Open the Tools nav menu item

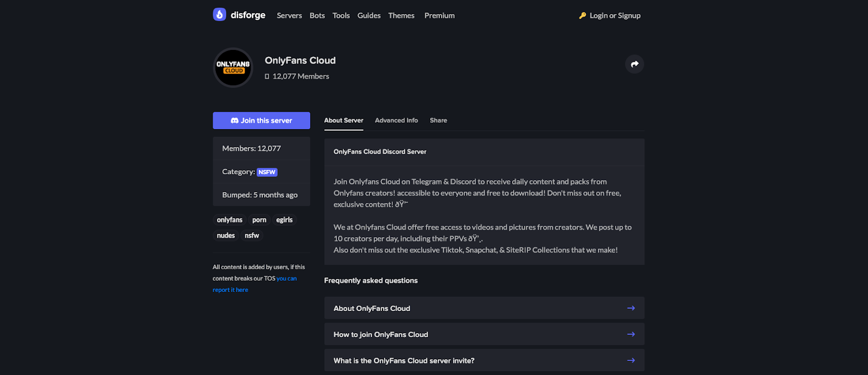click(x=341, y=16)
